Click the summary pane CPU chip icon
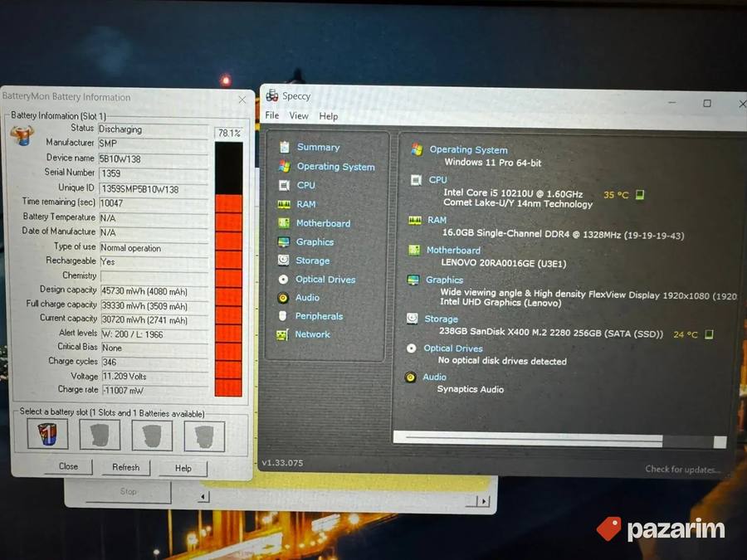The height and width of the screenshot is (560, 747). 416,180
